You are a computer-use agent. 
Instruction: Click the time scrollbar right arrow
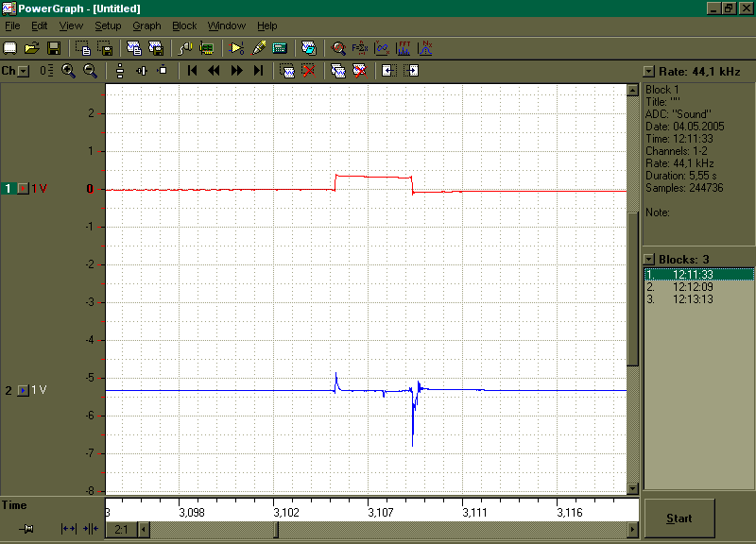pyautogui.click(x=633, y=530)
